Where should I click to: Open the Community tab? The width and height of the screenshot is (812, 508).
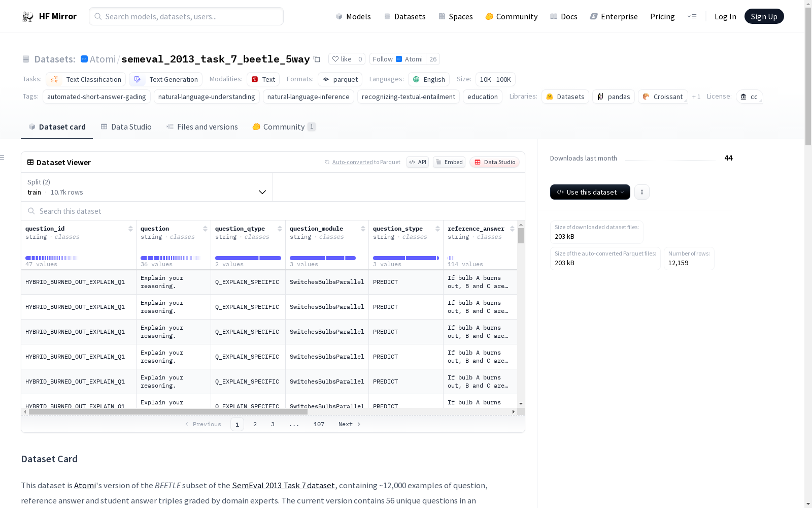tap(284, 127)
